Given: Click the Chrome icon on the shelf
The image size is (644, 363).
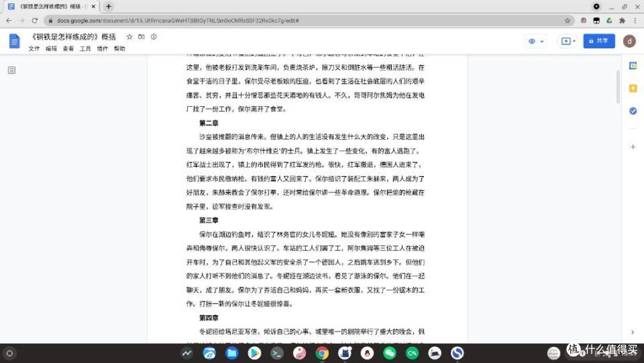Looking at the screenshot, I should click(322, 353).
